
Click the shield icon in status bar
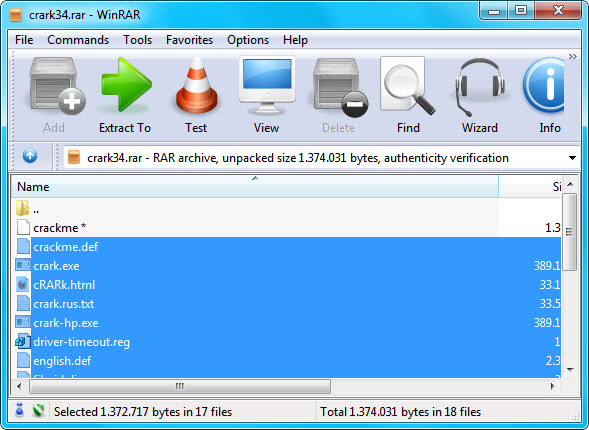click(38, 411)
